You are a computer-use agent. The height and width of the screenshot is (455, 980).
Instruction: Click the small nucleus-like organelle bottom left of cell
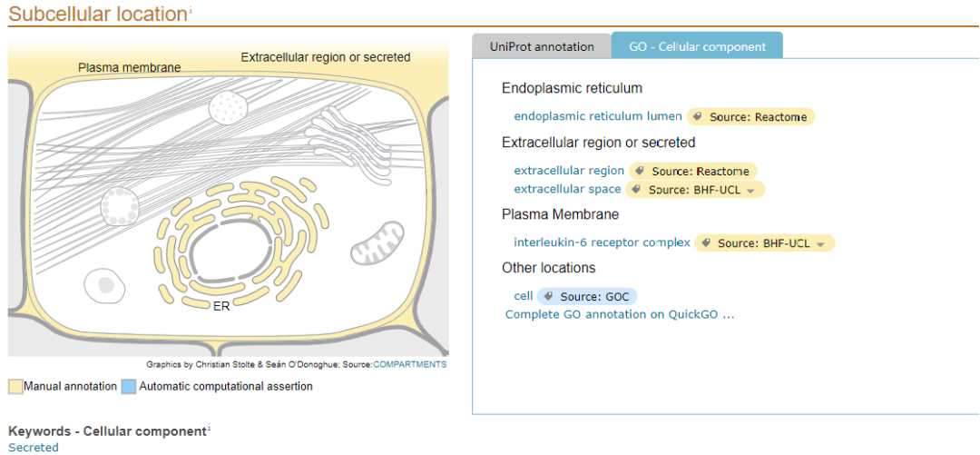[103, 285]
